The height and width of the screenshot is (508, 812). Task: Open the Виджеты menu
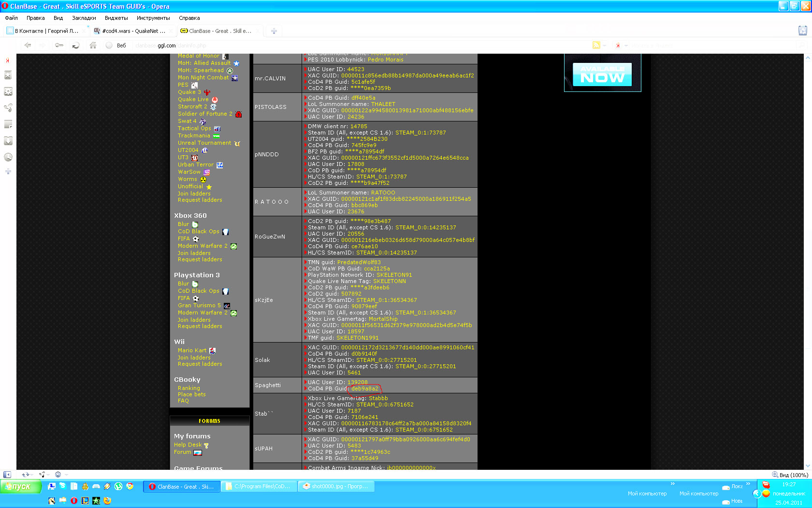116,18
